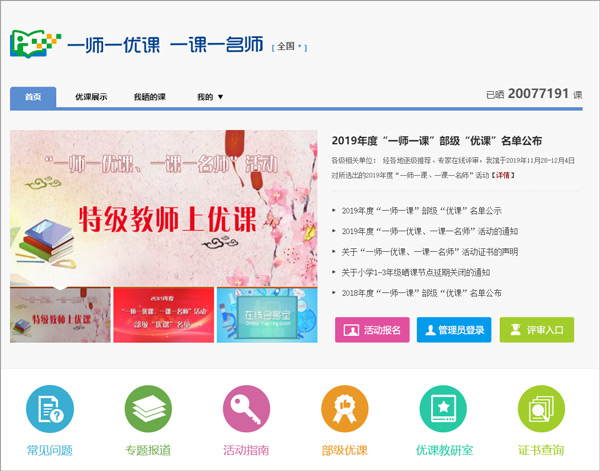The image size is (600, 471).
Task: Open the 我晒的课 tab
Action: [x=150, y=97]
